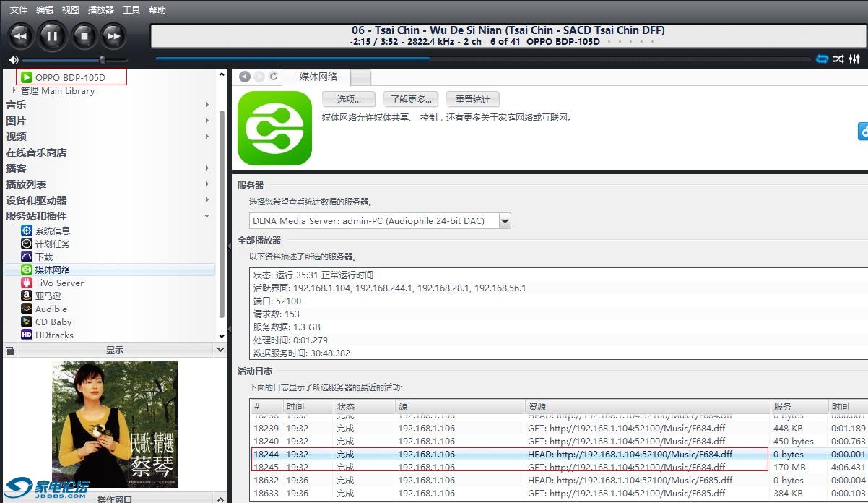Open the 亚马逊 Amazon icon
The width and height of the screenshot is (868, 503).
coord(27,296)
